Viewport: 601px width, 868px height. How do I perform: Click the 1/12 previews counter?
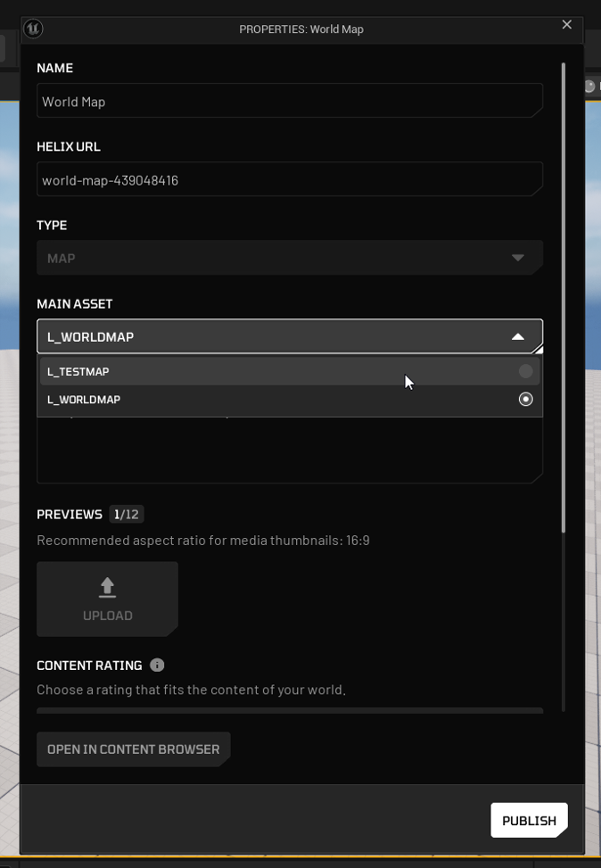pos(127,514)
